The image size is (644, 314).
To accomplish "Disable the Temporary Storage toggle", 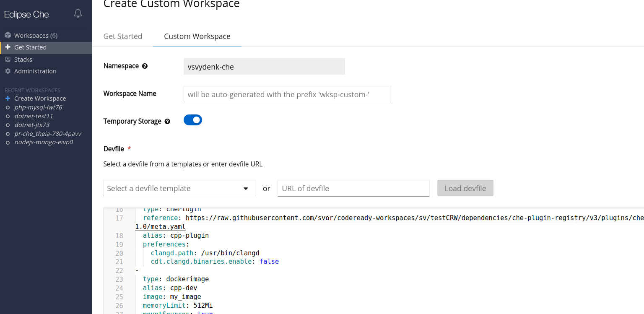I will pos(193,120).
